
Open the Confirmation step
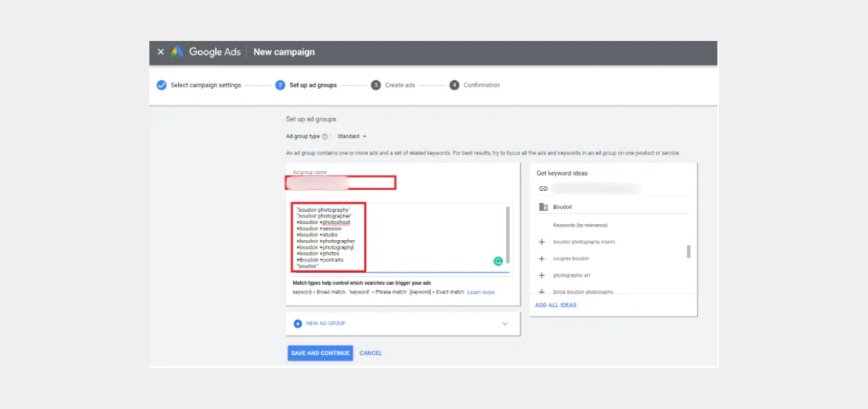[482, 85]
